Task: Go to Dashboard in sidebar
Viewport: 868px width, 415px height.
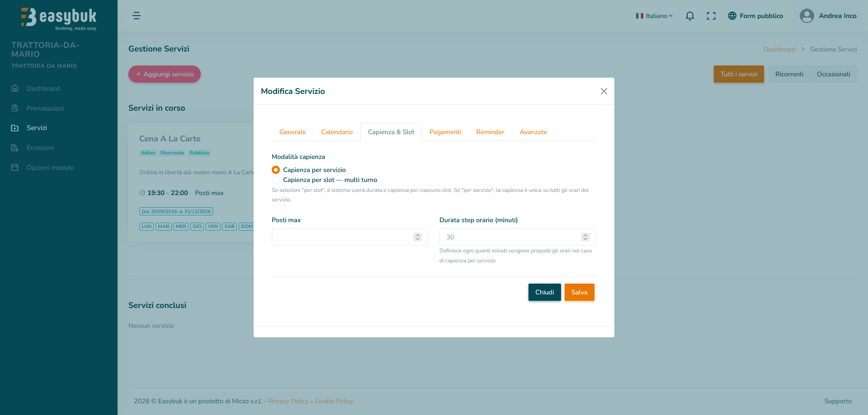Action: 43,89
